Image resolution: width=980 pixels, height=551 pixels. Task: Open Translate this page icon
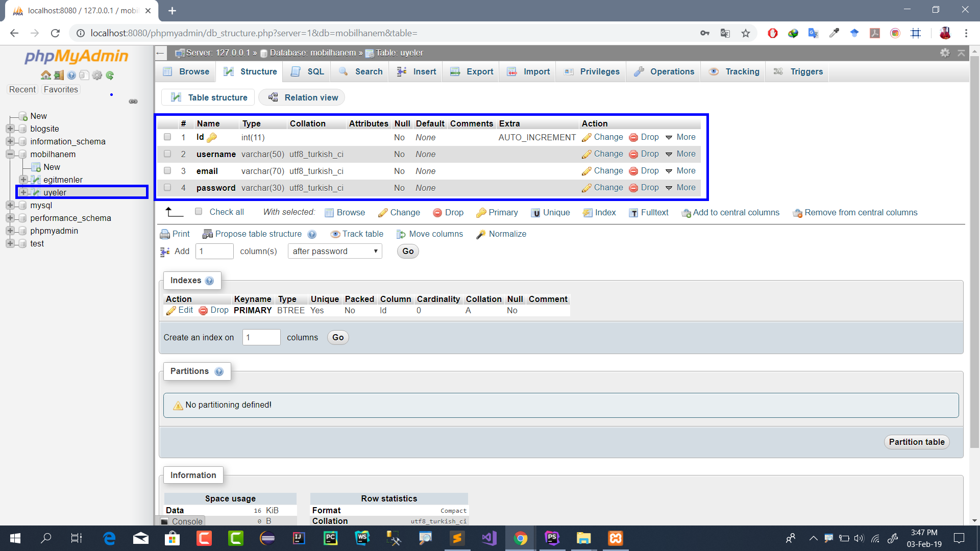pyautogui.click(x=725, y=33)
